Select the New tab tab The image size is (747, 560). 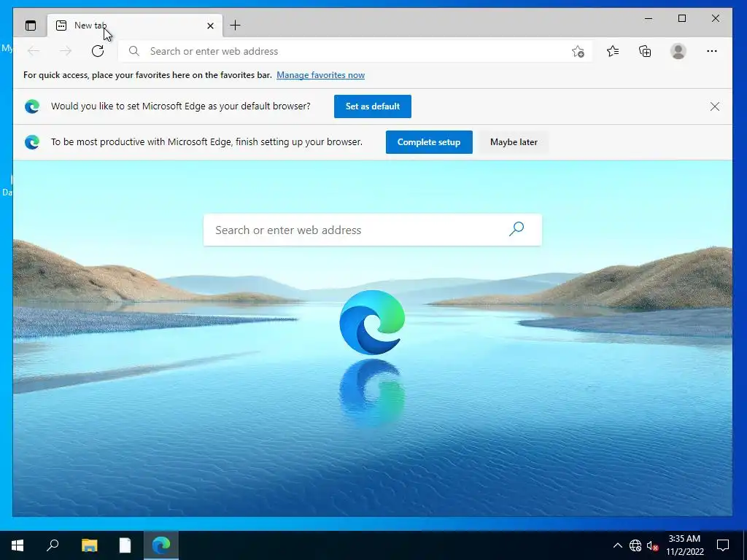(x=133, y=26)
